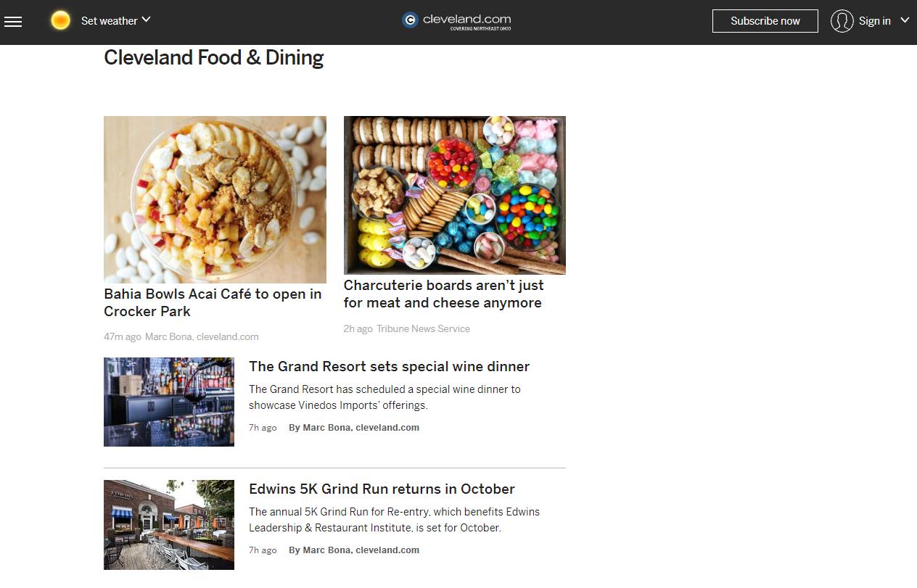Click the byline under Grand Resort article

click(x=354, y=428)
